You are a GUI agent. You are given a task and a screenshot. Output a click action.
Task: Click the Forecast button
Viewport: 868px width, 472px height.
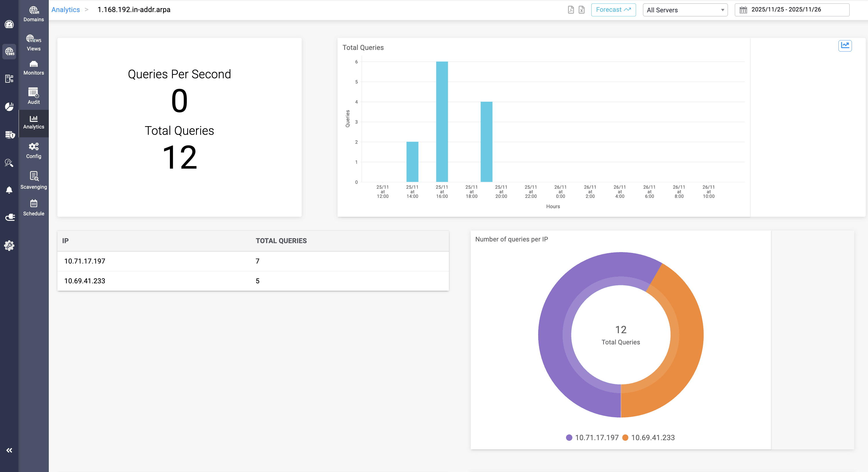(x=613, y=10)
